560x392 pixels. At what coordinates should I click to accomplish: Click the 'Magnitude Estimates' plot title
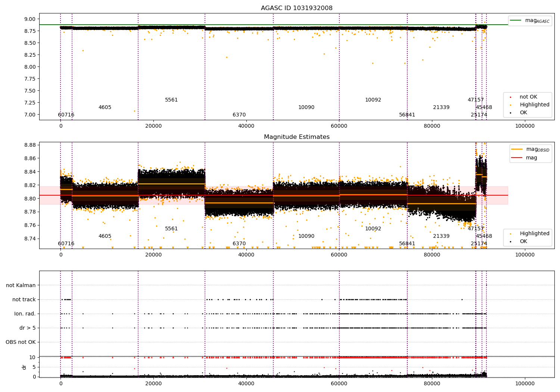tap(296, 137)
